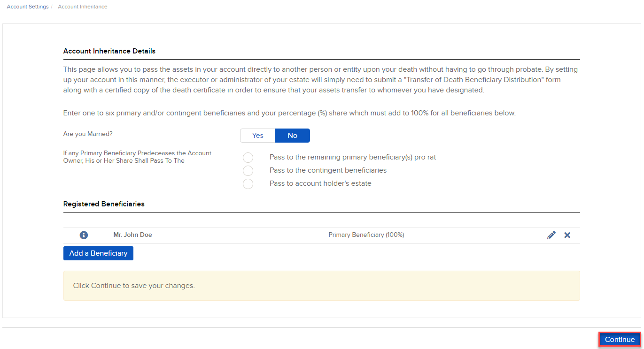Click the 'Pass to account holder's estate' label
Screen dimensions: 644x349
point(320,183)
